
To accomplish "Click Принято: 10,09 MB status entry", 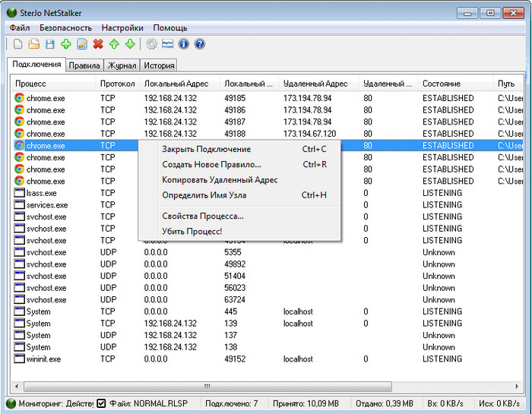I will click(x=306, y=403).
